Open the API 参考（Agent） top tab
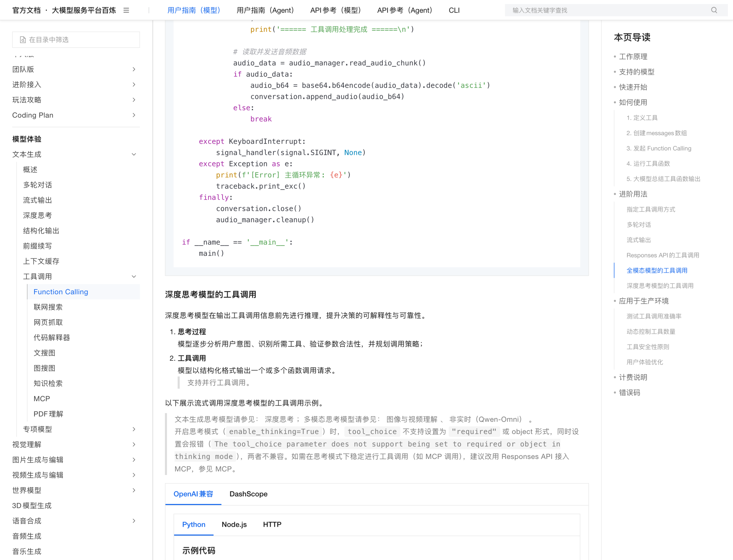This screenshot has width=733, height=560. [405, 10]
